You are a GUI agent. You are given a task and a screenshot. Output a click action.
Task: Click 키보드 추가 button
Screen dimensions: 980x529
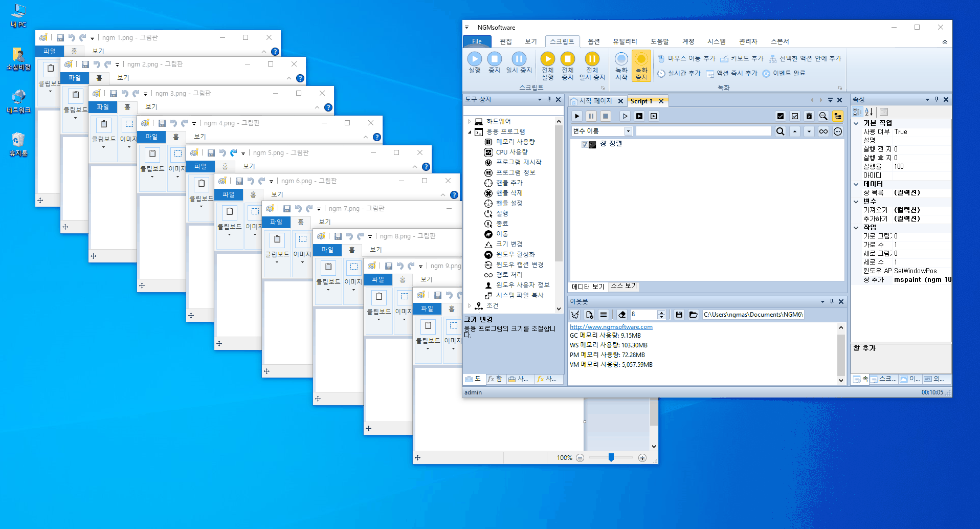pyautogui.click(x=742, y=58)
